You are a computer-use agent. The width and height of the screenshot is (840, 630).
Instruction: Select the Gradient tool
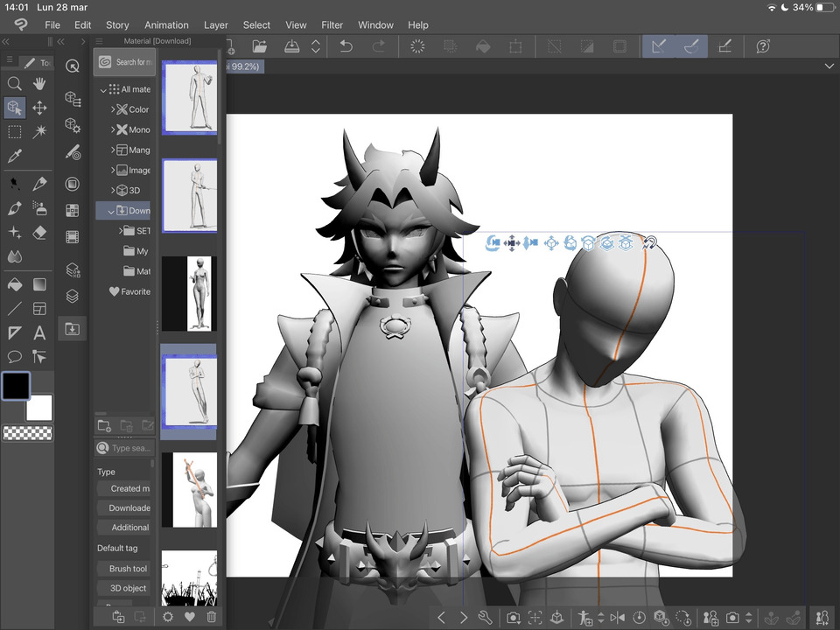pos(39,284)
